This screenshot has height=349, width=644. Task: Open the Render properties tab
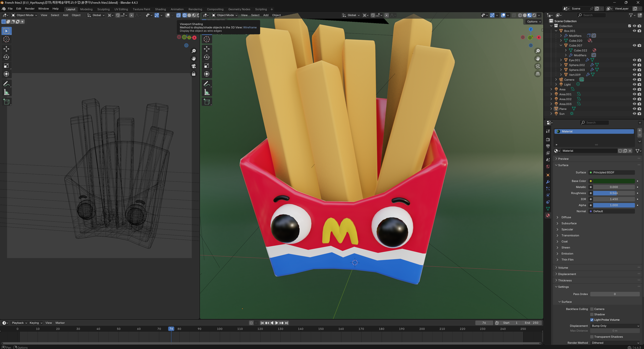point(548,139)
